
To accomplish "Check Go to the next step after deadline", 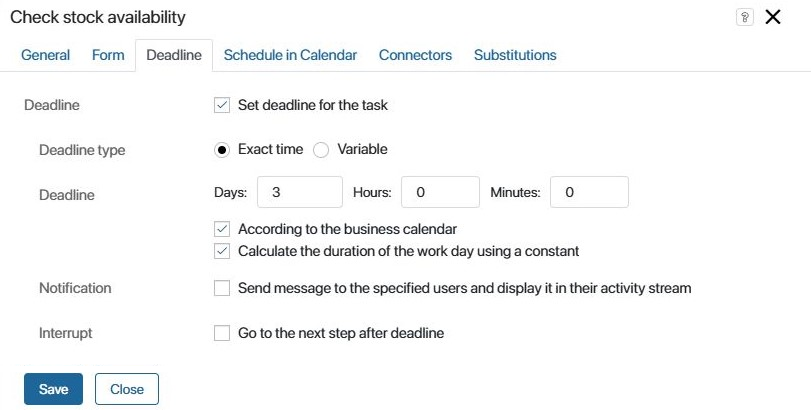I will [x=222, y=333].
